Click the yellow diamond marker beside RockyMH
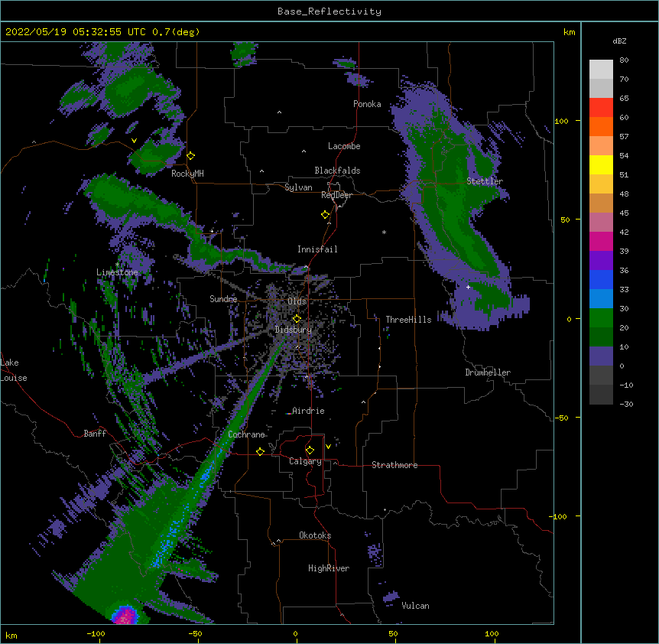The height and width of the screenshot is (644, 659). [x=191, y=156]
